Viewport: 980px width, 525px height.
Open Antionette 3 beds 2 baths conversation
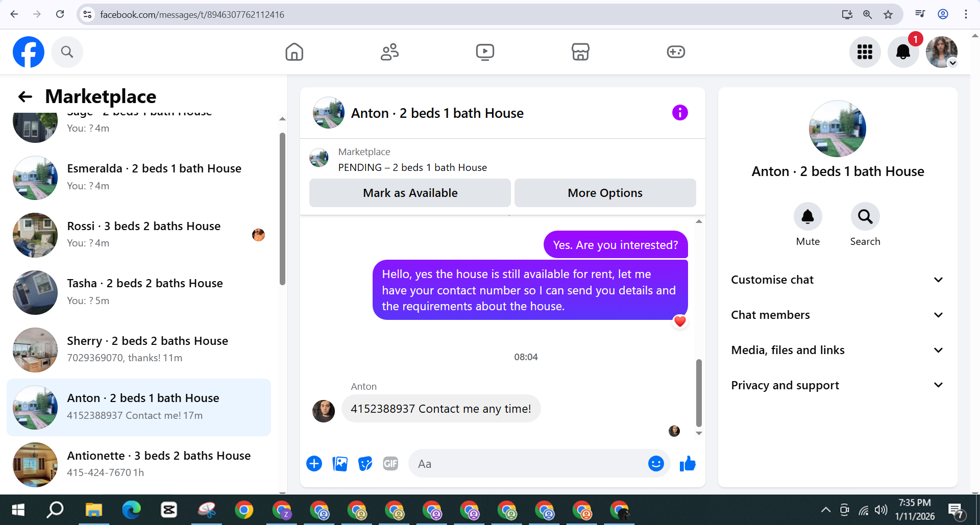(139, 465)
